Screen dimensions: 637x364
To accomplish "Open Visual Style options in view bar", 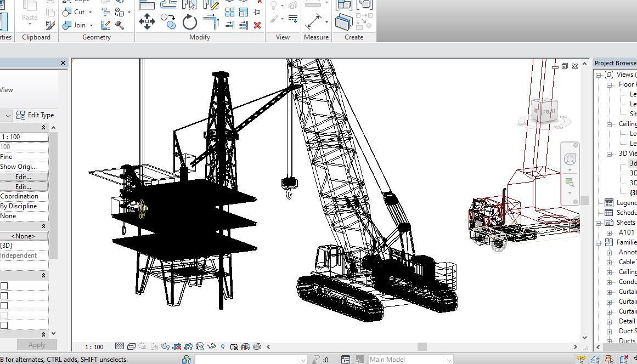I will [x=131, y=346].
